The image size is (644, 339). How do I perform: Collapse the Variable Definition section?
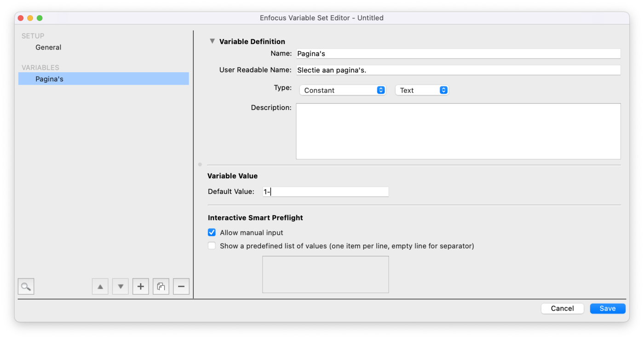[x=212, y=41]
